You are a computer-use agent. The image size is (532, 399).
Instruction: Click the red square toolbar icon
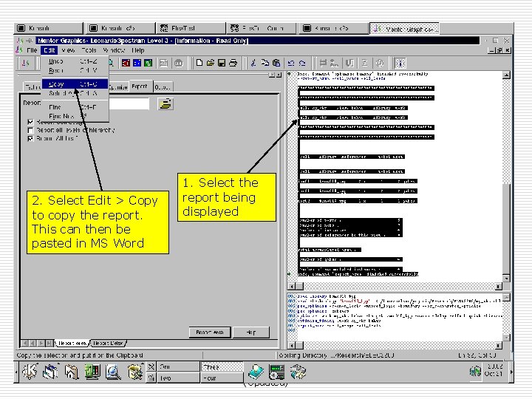(x=126, y=63)
